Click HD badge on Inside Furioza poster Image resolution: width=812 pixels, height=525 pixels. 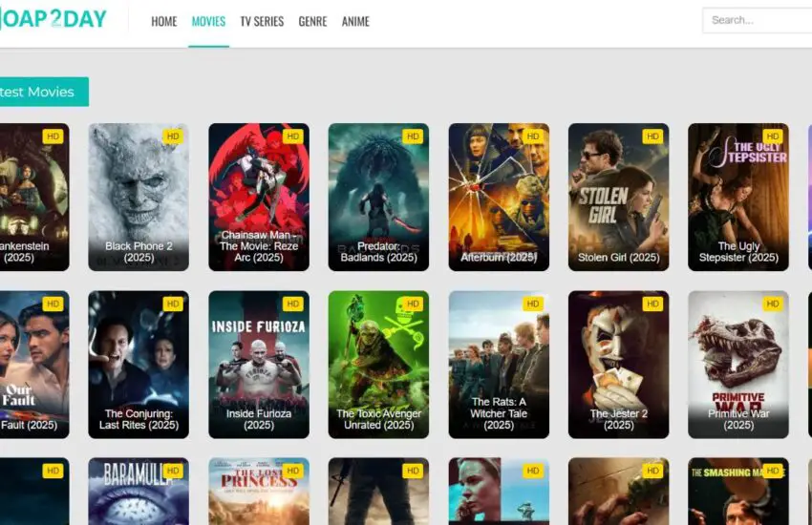[292, 304]
